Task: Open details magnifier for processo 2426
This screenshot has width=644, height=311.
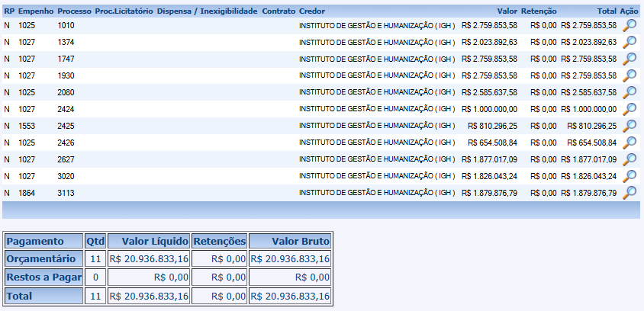Action: [x=630, y=143]
